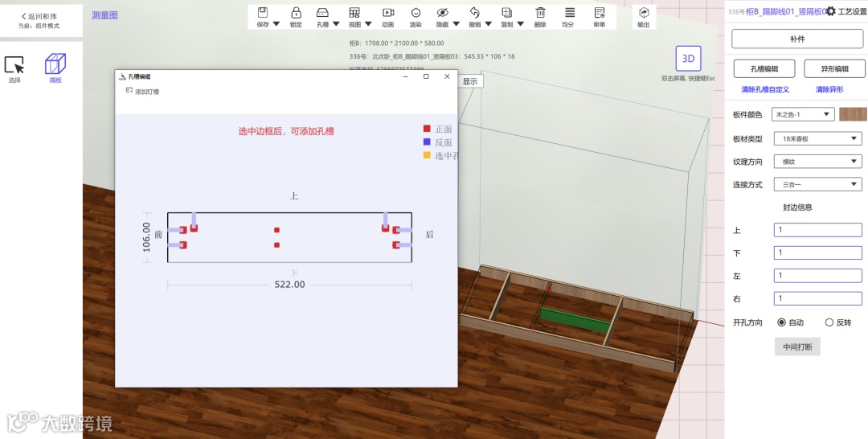Choose the Select (选择) cursor tool
The width and height of the screenshot is (868, 439).
click(14, 65)
